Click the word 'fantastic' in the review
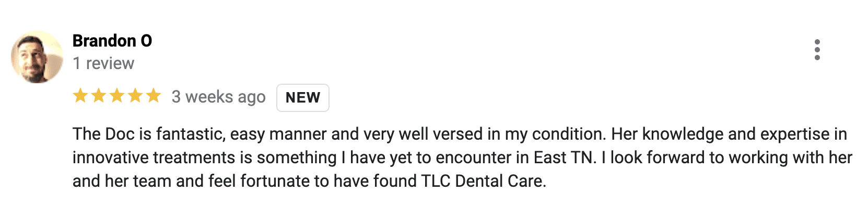The image size is (868, 203). click(189, 134)
